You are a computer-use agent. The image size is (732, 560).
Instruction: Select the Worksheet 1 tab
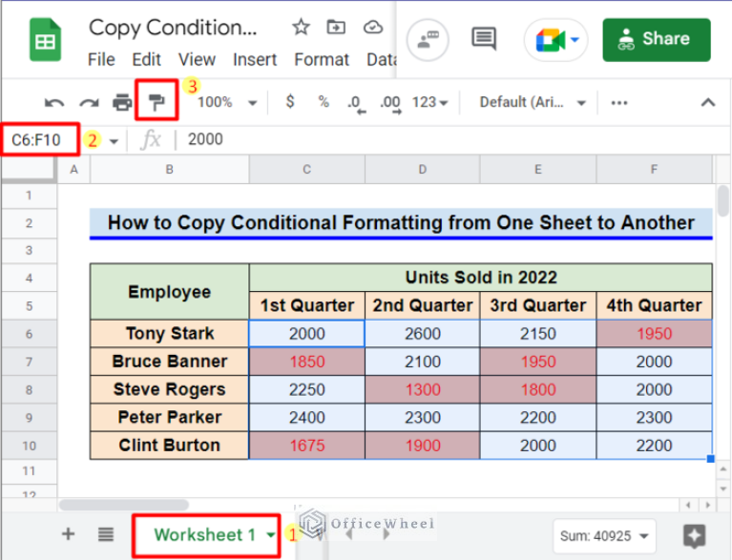click(204, 534)
